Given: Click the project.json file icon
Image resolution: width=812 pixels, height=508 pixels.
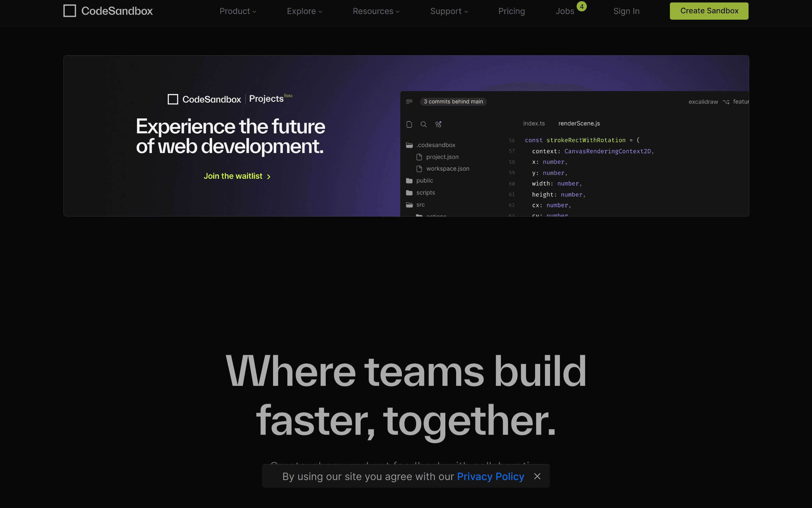Looking at the screenshot, I should (x=419, y=157).
